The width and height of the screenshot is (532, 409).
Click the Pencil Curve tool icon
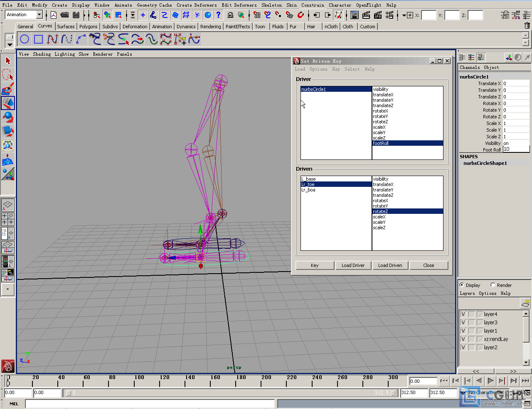coord(67,39)
